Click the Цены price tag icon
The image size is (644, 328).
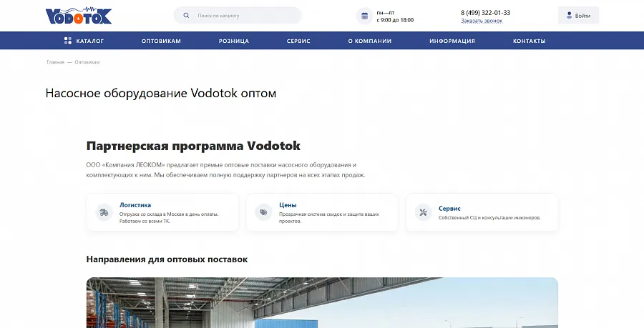[263, 212]
